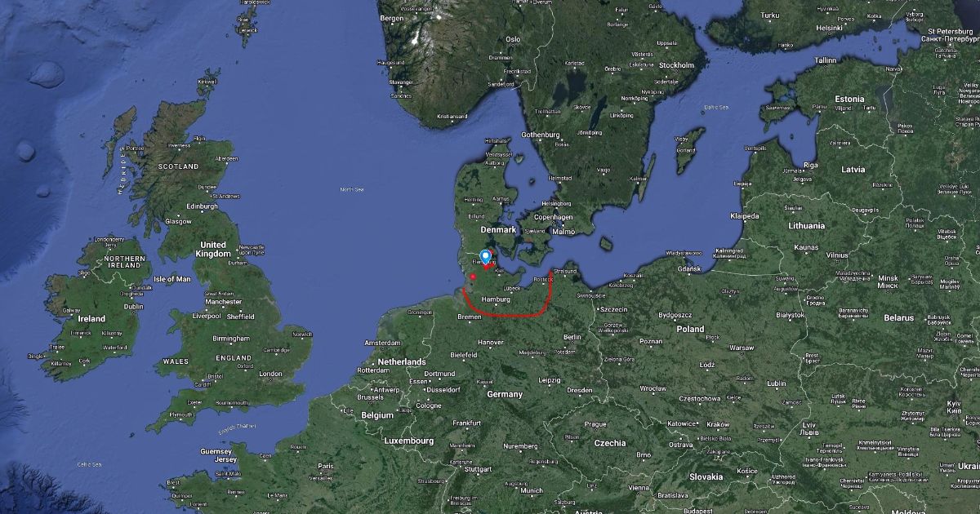
Task: Click the Rostock city label
Action: 542,280
